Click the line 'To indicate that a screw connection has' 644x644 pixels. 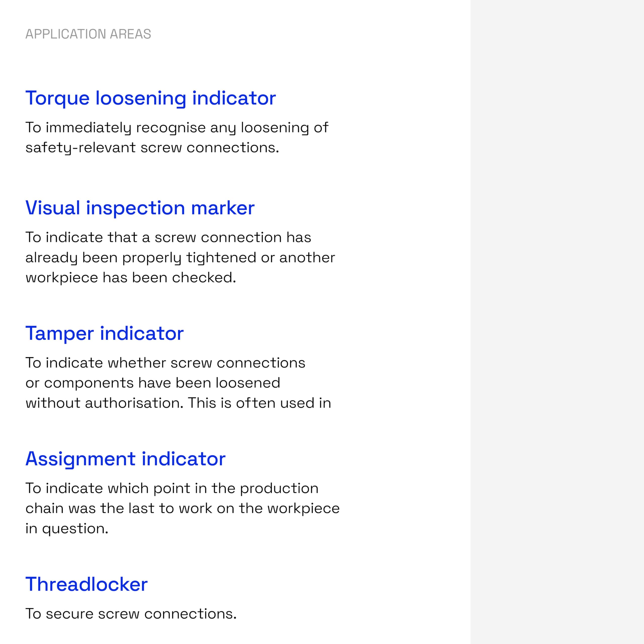coord(168,237)
